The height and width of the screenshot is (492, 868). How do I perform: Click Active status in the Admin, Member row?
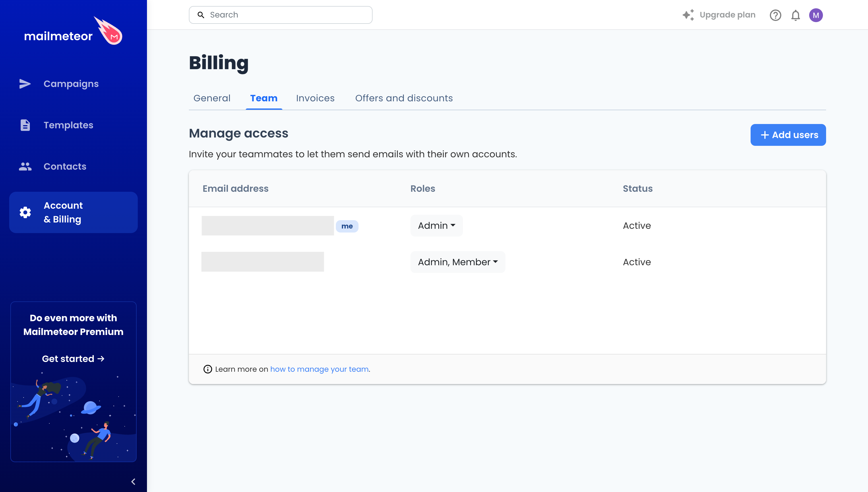(x=637, y=262)
